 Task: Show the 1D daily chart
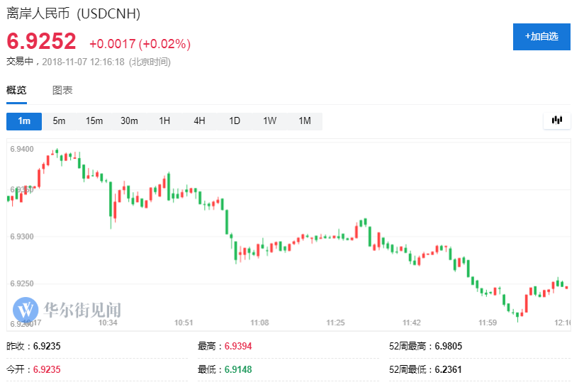point(235,121)
